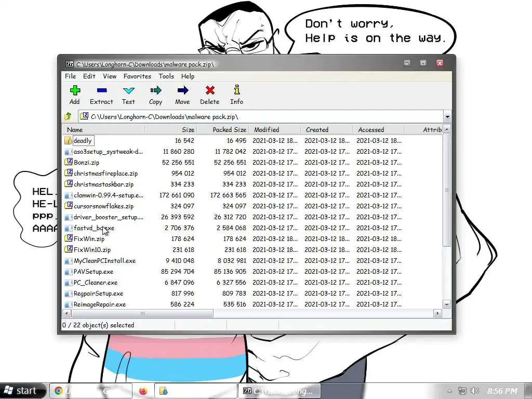The image size is (532, 399).
Task: Click the Extract toolbar icon
Action: point(102,90)
